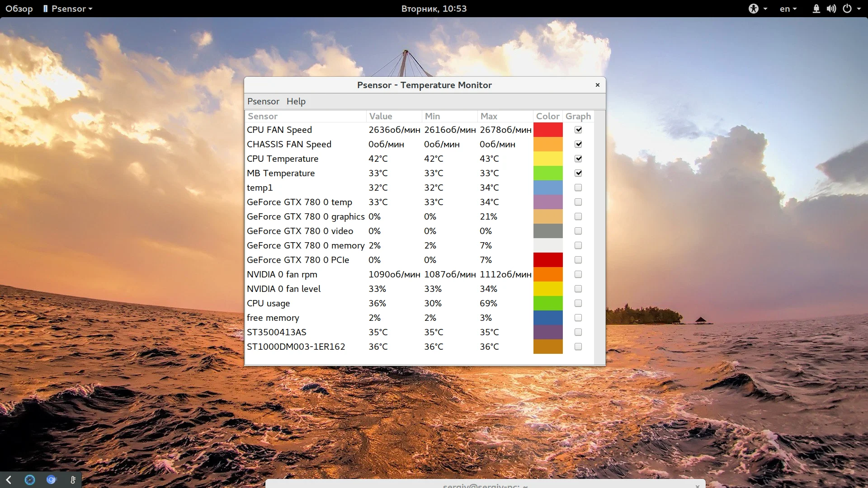The height and width of the screenshot is (488, 868).
Task: Collapse the tray with the left arrow
Action: pos(9,480)
